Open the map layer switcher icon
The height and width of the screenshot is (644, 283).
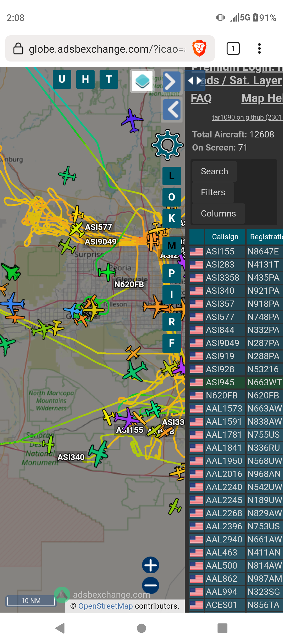pyautogui.click(x=142, y=81)
